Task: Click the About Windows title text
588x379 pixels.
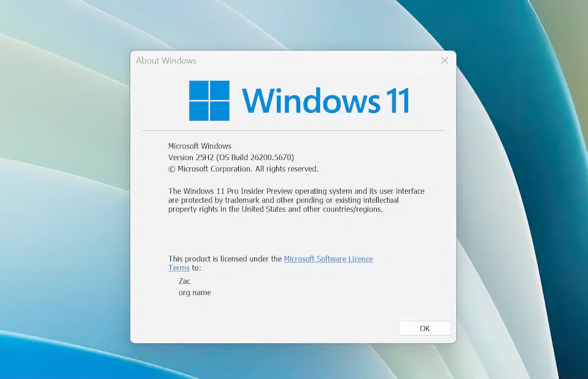Action: pos(166,61)
